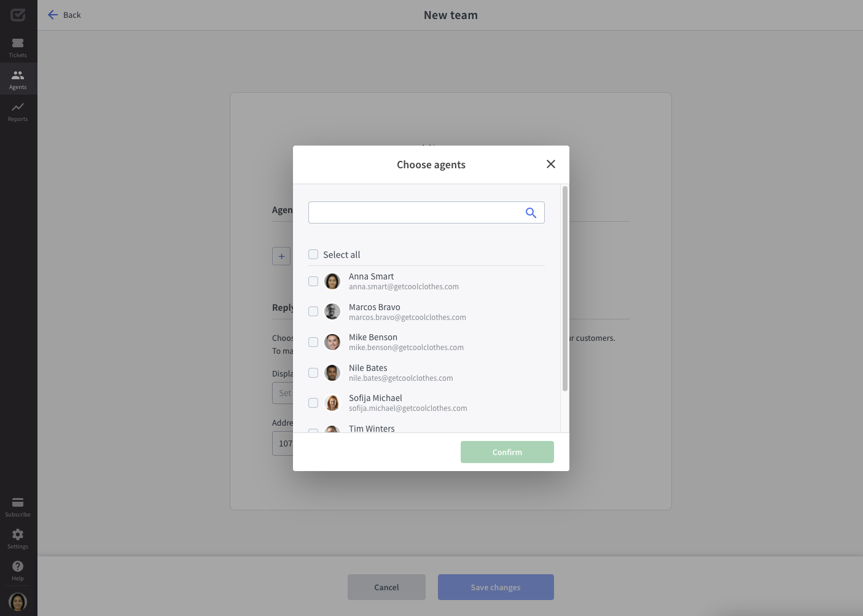Open the Reports section in sidebar

tap(18, 111)
